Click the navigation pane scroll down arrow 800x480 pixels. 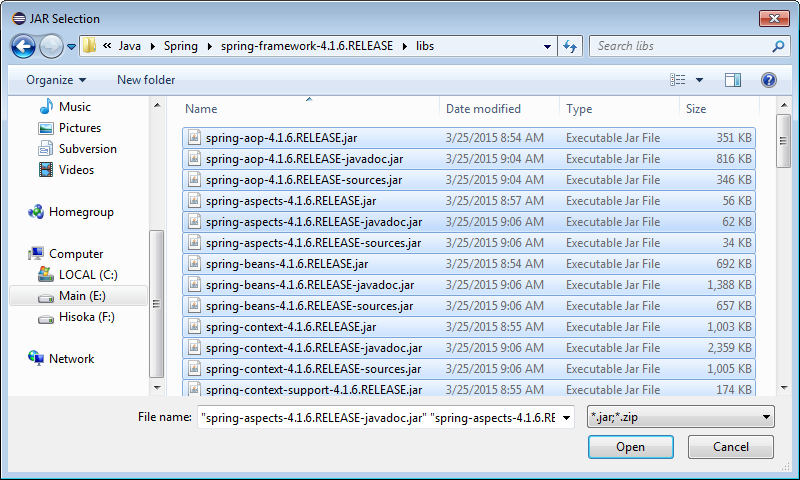point(157,388)
